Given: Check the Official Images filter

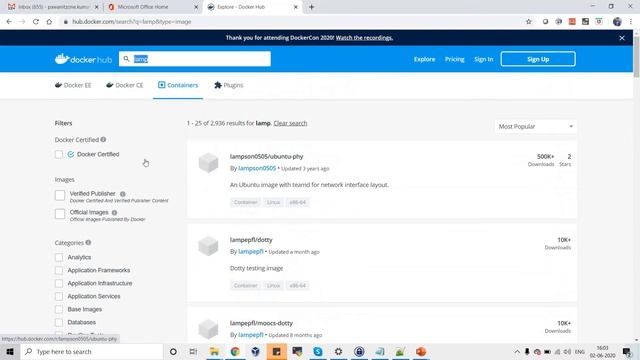Looking at the screenshot, I should [x=60, y=214].
